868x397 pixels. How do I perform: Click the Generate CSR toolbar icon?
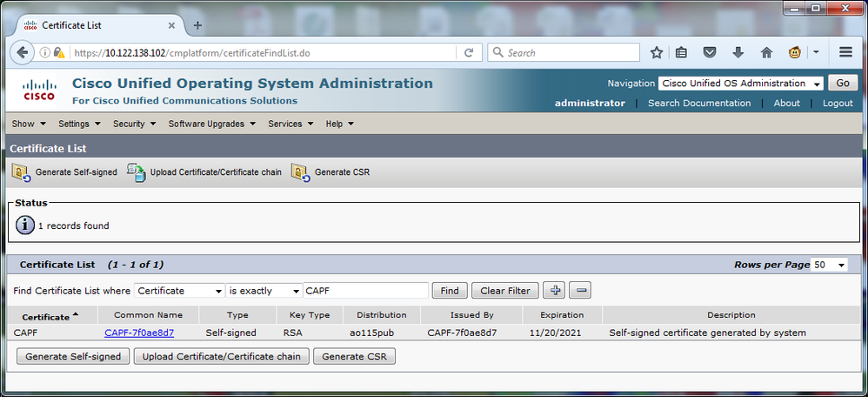(x=301, y=172)
